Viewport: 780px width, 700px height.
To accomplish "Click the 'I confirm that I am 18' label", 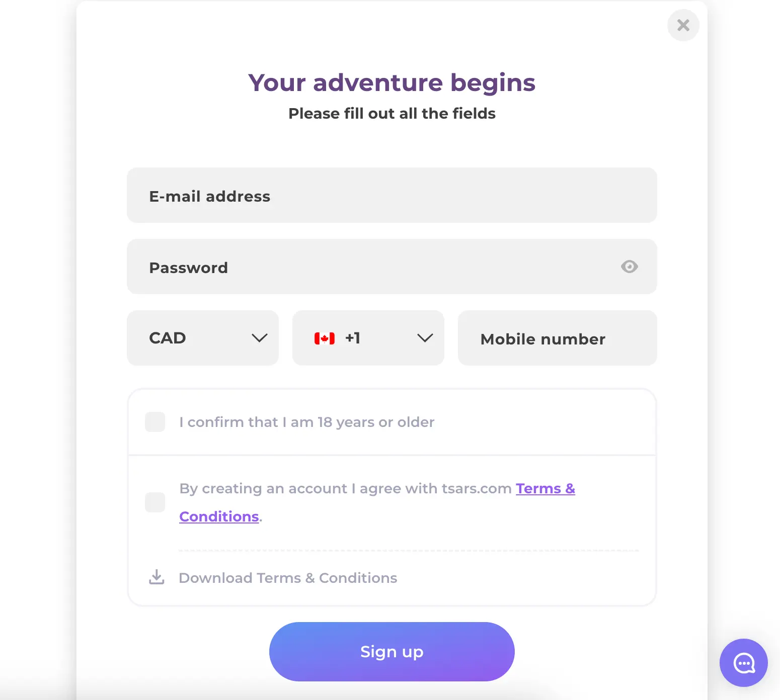I will point(307,422).
